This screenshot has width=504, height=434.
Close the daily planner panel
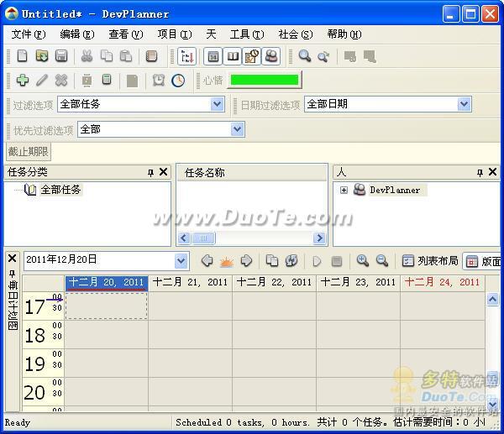13,259
